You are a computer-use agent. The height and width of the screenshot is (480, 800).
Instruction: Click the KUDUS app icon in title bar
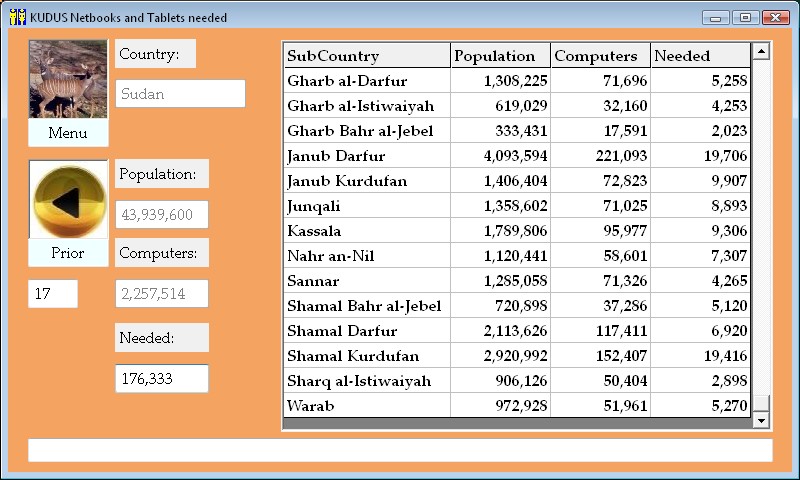[x=17, y=17]
